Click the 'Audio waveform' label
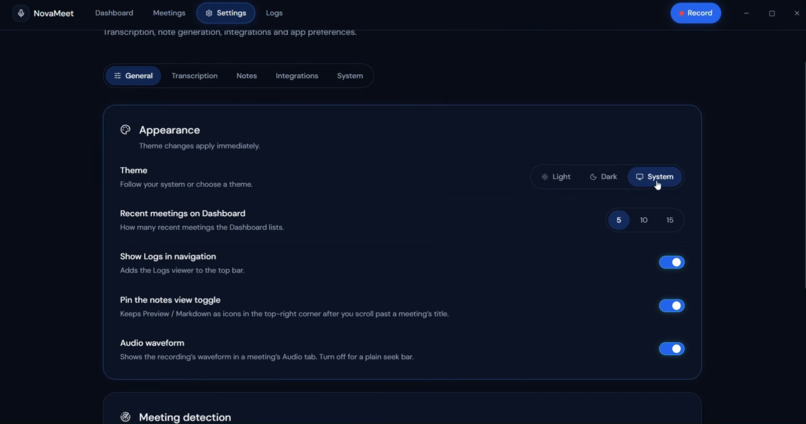This screenshot has height=424, width=806. (152, 343)
